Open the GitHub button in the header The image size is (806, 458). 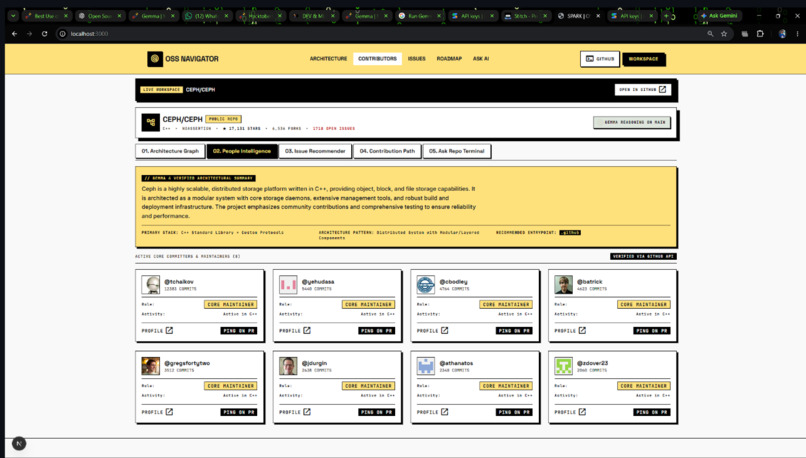600,59
